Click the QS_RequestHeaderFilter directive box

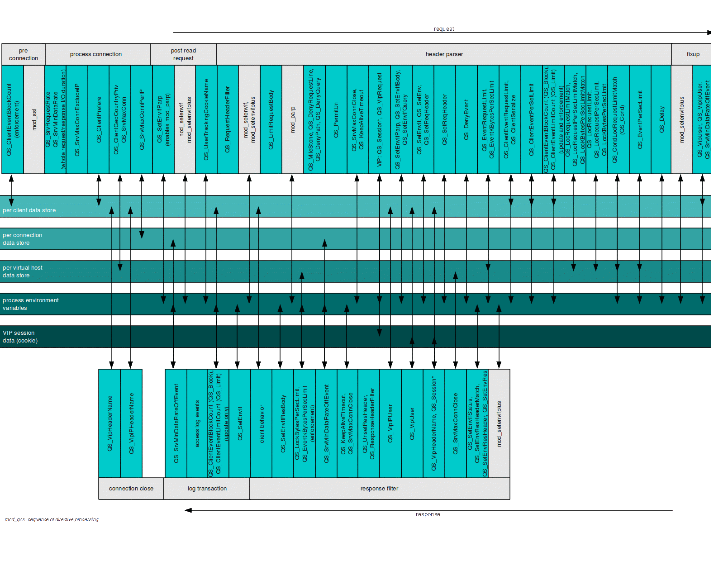coord(228,119)
